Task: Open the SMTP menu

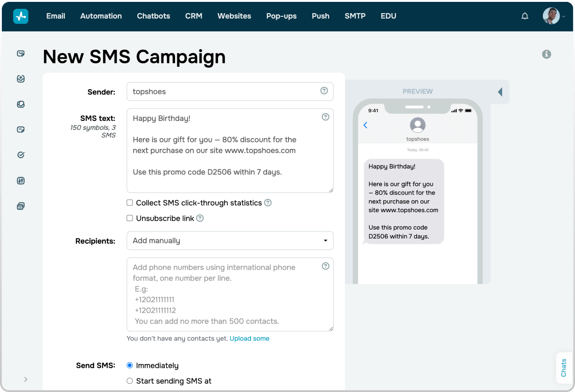Action: [x=355, y=16]
